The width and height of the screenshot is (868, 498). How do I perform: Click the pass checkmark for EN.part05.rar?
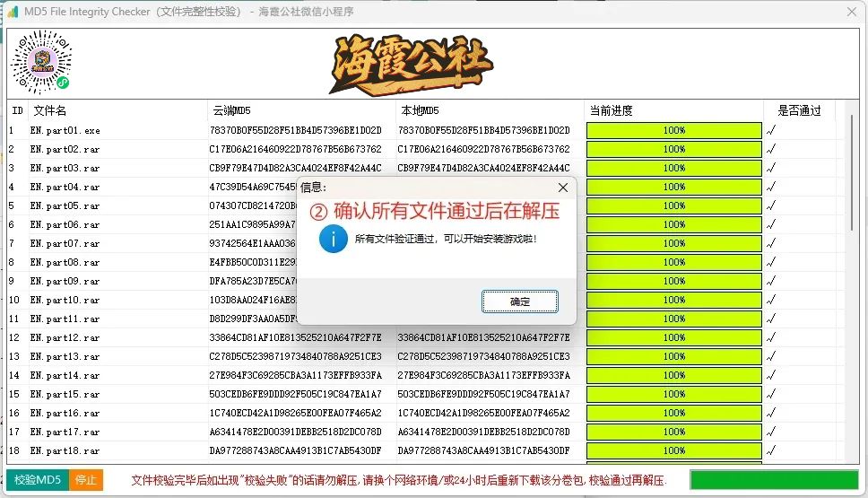click(x=771, y=205)
